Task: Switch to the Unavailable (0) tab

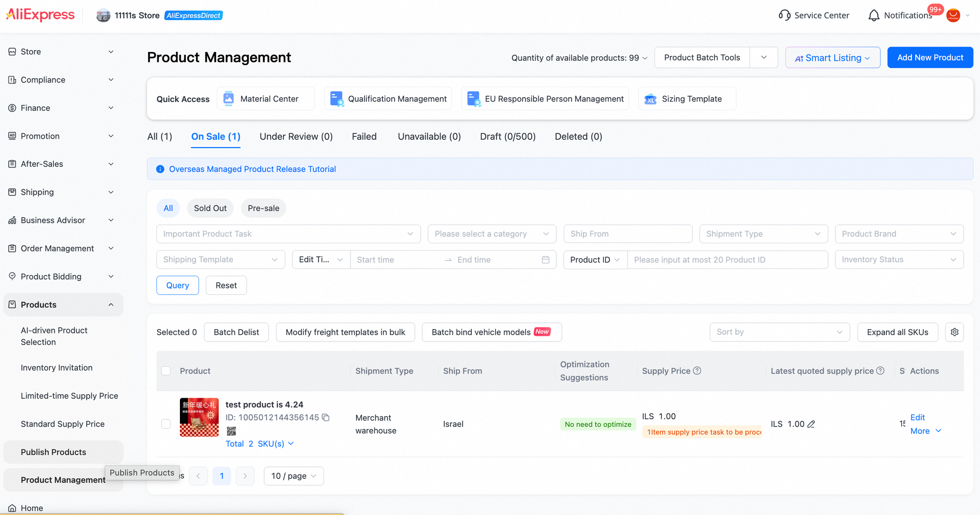Action: (429, 136)
